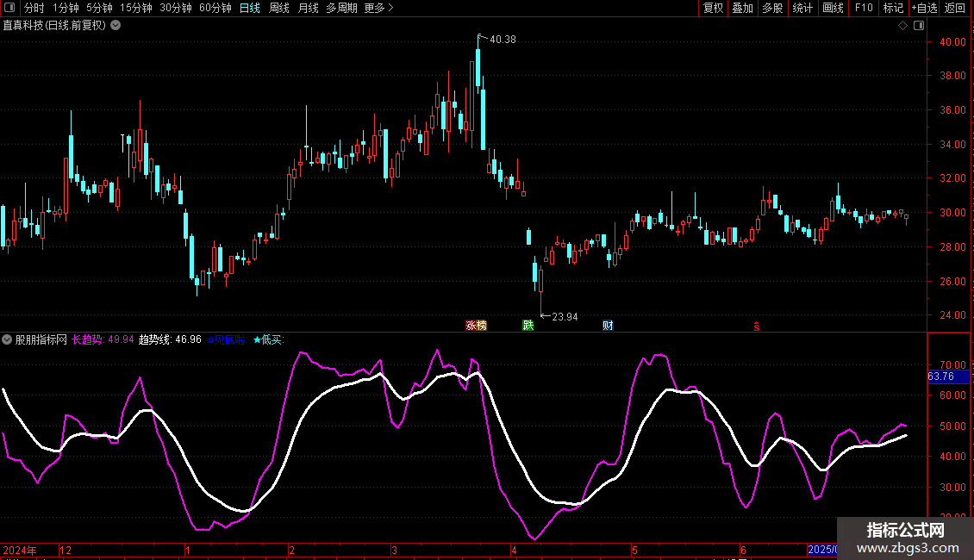The width and height of the screenshot is (974, 560).
Task: Open the 多股 multi-stock view
Action: pos(772,8)
